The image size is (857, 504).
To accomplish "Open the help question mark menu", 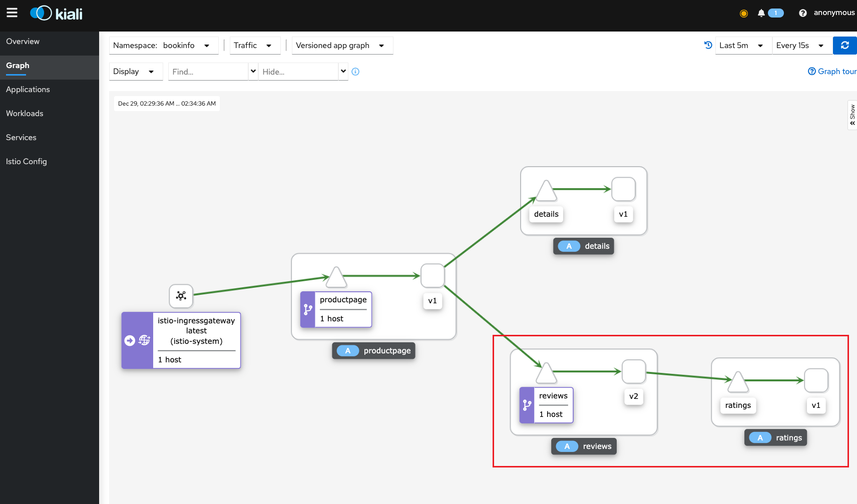I will [802, 13].
